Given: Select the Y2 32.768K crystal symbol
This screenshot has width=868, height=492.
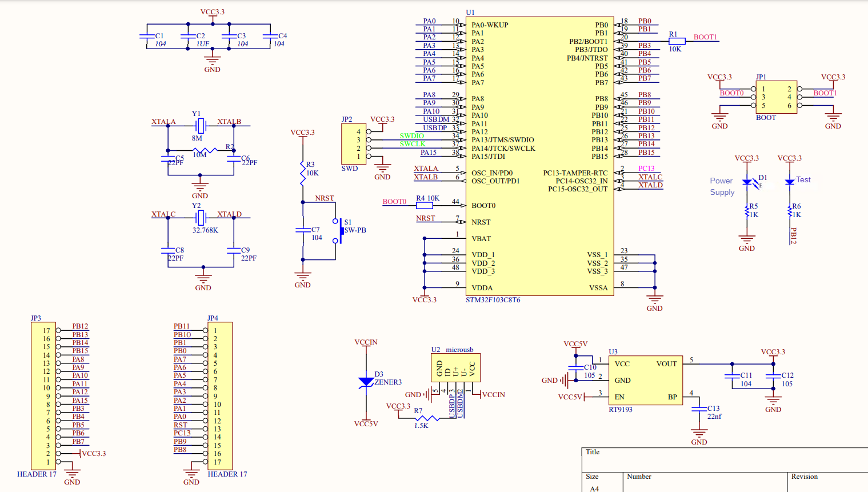Looking at the screenshot, I should click(200, 218).
